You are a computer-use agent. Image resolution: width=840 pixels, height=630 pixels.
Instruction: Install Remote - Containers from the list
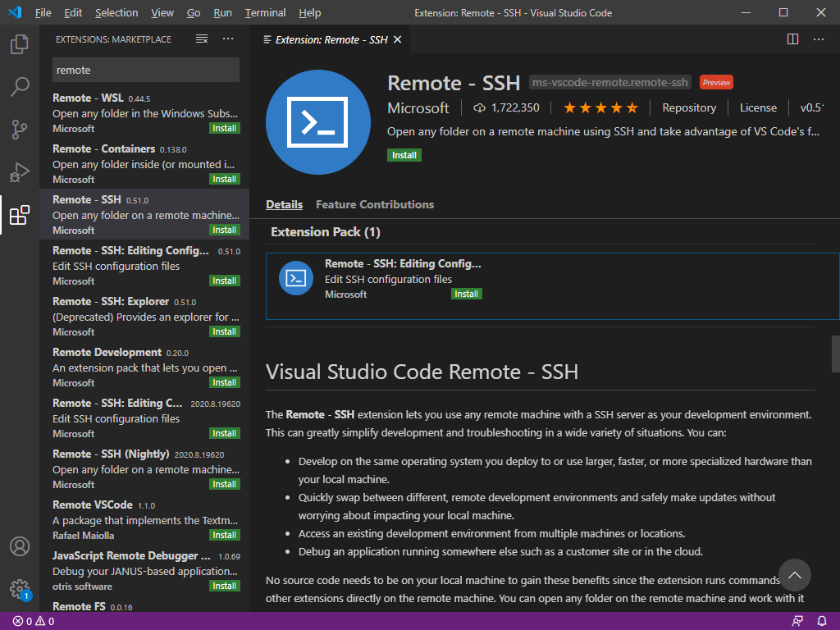click(225, 179)
